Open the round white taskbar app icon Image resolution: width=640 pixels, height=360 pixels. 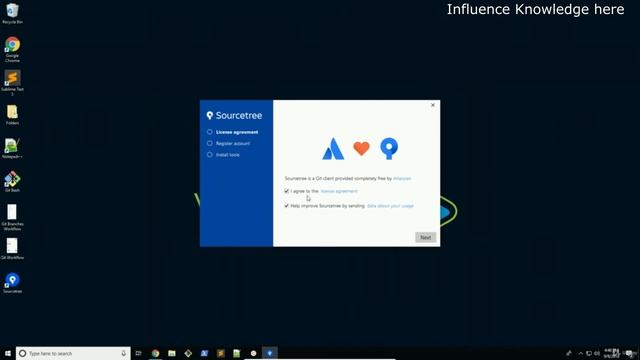pyautogui.click(x=253, y=353)
